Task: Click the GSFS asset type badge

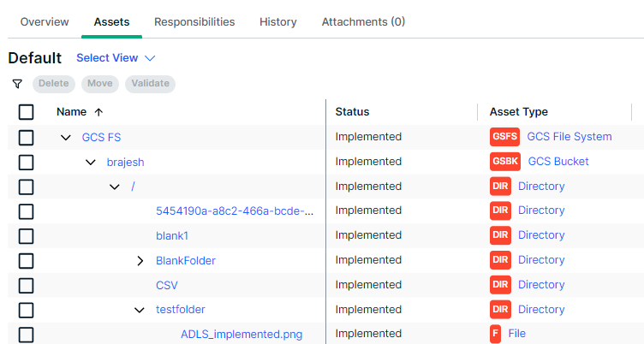Action: point(504,137)
